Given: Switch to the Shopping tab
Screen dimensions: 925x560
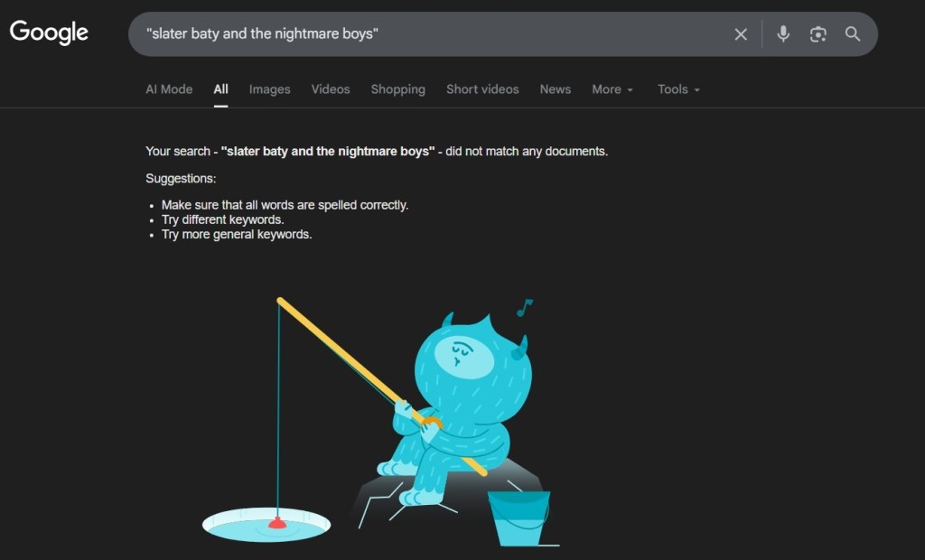Looking at the screenshot, I should (397, 89).
